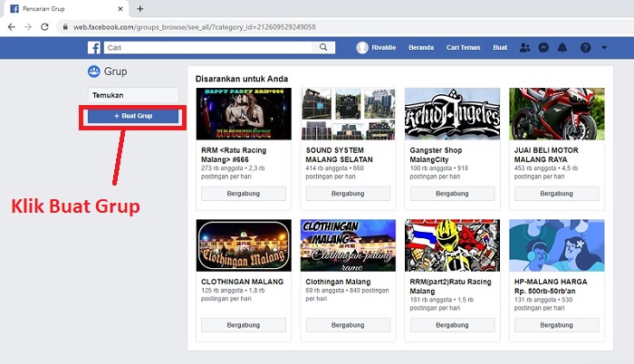The width and height of the screenshot is (634, 364).
Task: Focus the Cari search field
Action: (x=207, y=48)
